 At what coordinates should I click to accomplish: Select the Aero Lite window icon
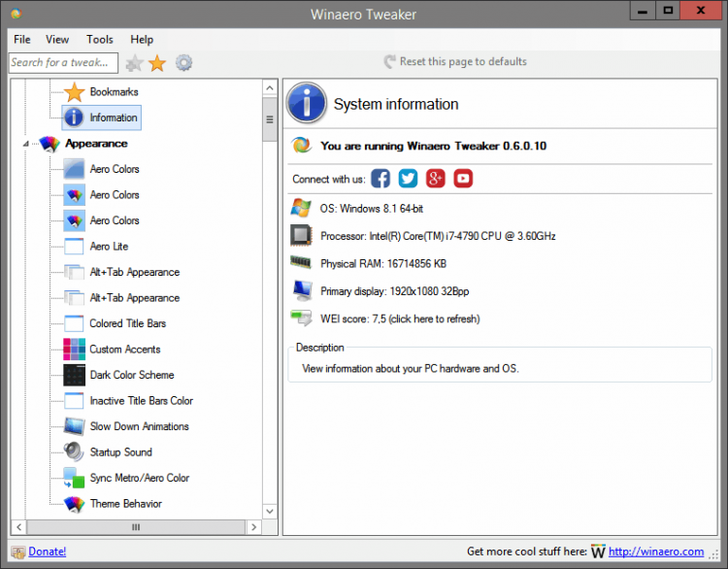tap(75, 247)
